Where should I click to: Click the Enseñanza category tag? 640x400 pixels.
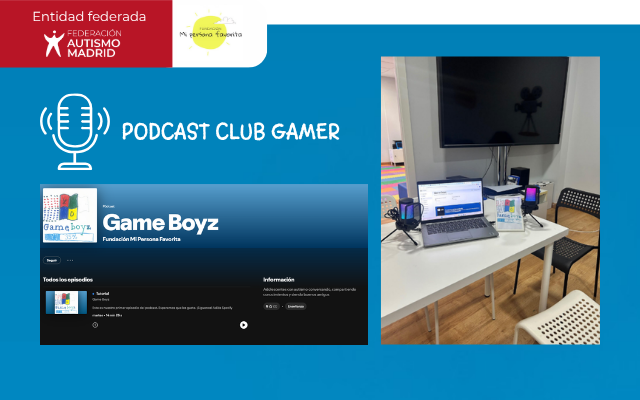296,306
